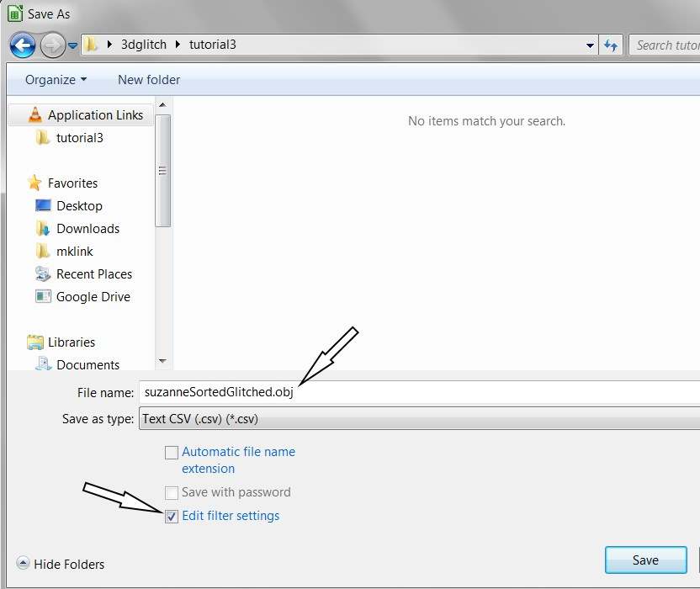Click the New folder button
Screen dimensions: 700x589
click(149, 80)
